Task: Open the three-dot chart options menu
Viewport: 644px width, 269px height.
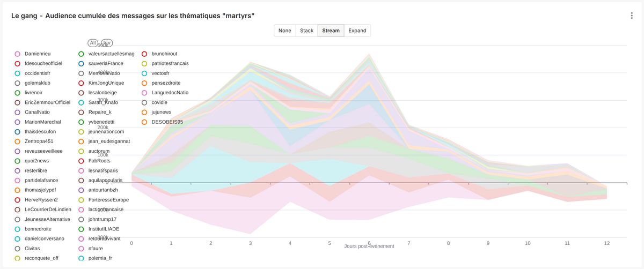Action: tap(632, 16)
